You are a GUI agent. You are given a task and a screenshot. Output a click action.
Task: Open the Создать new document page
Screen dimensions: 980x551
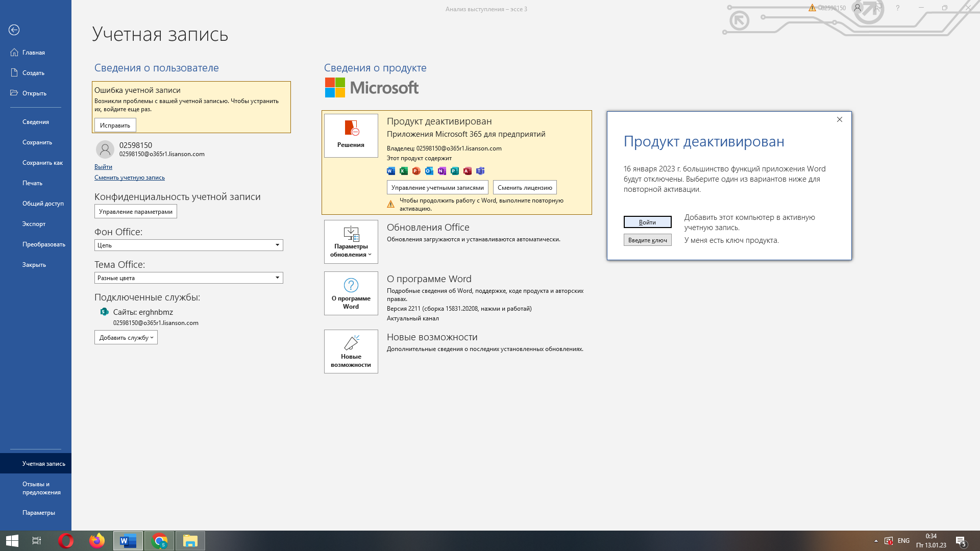36,73
